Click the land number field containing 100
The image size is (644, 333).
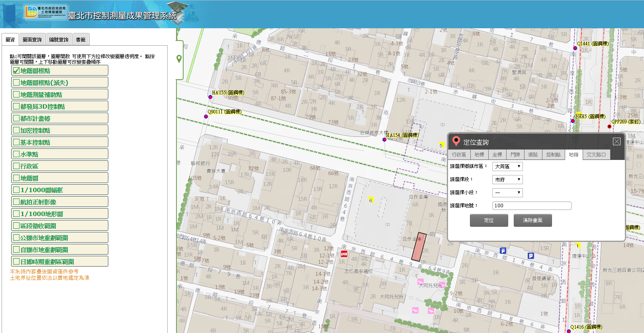pyautogui.click(x=532, y=206)
